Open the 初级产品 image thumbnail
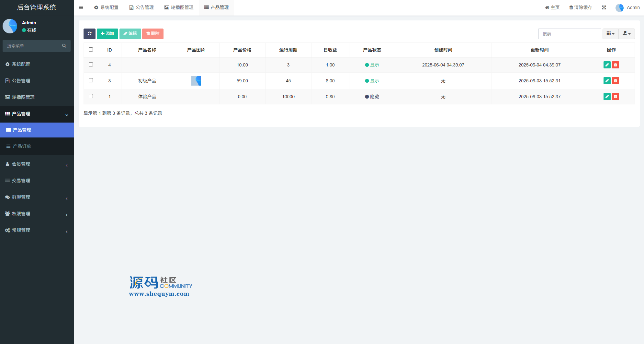The image size is (644, 344). pyautogui.click(x=196, y=81)
